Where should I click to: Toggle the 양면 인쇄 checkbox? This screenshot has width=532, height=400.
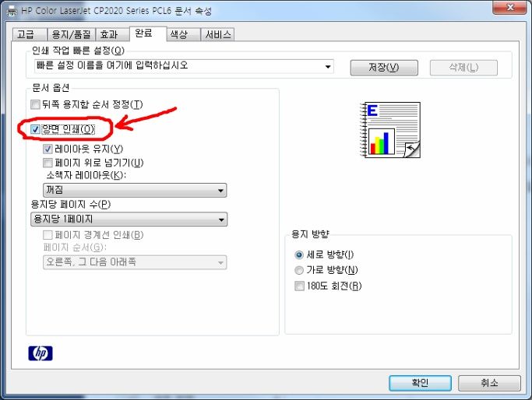35,129
